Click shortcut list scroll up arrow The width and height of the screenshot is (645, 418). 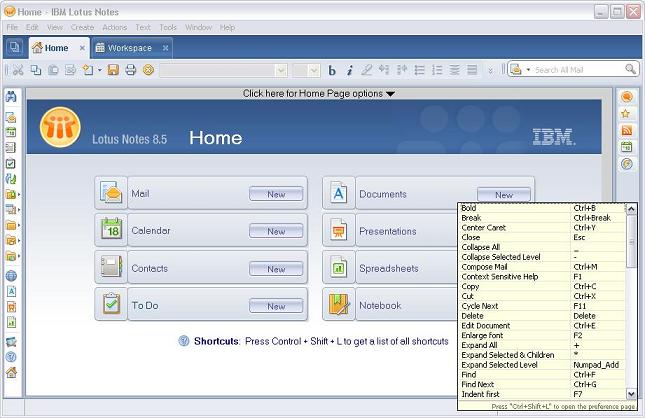(631, 209)
